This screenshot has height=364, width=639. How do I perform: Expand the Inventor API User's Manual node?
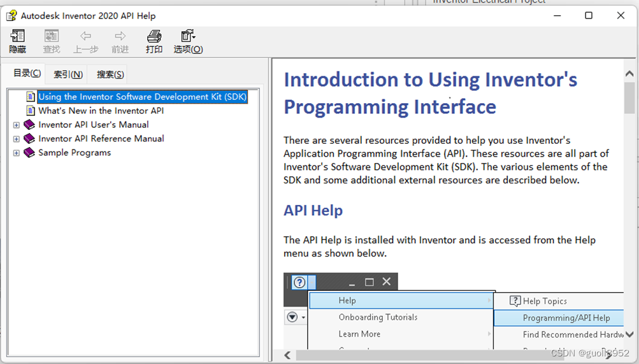(x=17, y=125)
